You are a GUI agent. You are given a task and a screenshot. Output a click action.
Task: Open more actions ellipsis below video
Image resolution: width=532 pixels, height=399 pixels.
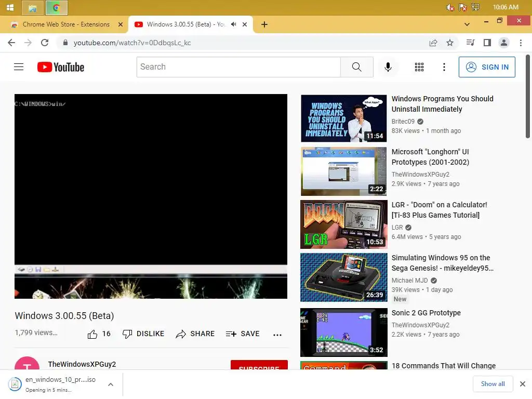(x=277, y=335)
